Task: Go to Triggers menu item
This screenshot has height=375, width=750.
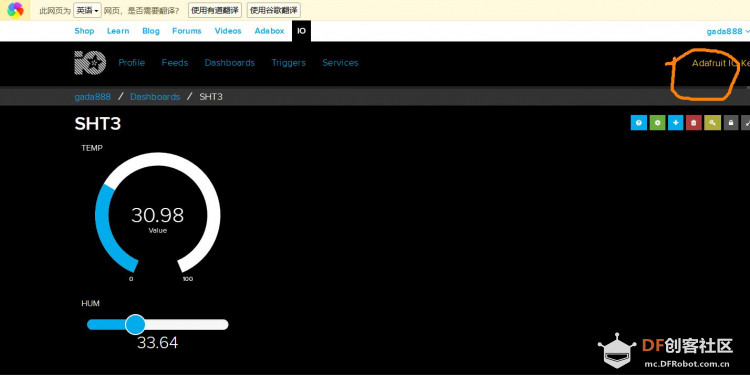Action: (x=288, y=63)
